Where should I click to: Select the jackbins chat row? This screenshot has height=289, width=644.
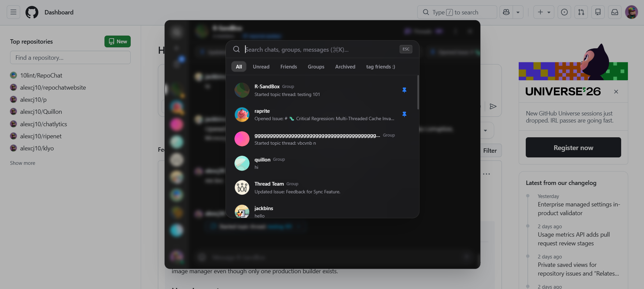click(322, 211)
